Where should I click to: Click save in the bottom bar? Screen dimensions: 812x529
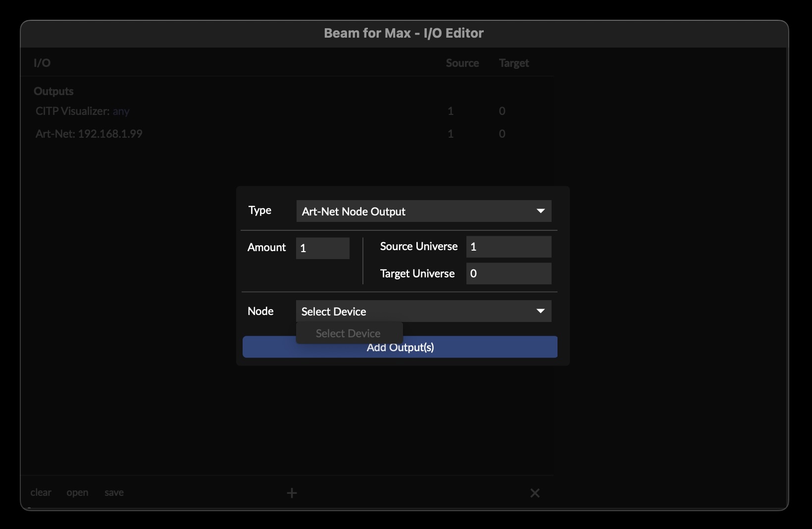point(114,492)
